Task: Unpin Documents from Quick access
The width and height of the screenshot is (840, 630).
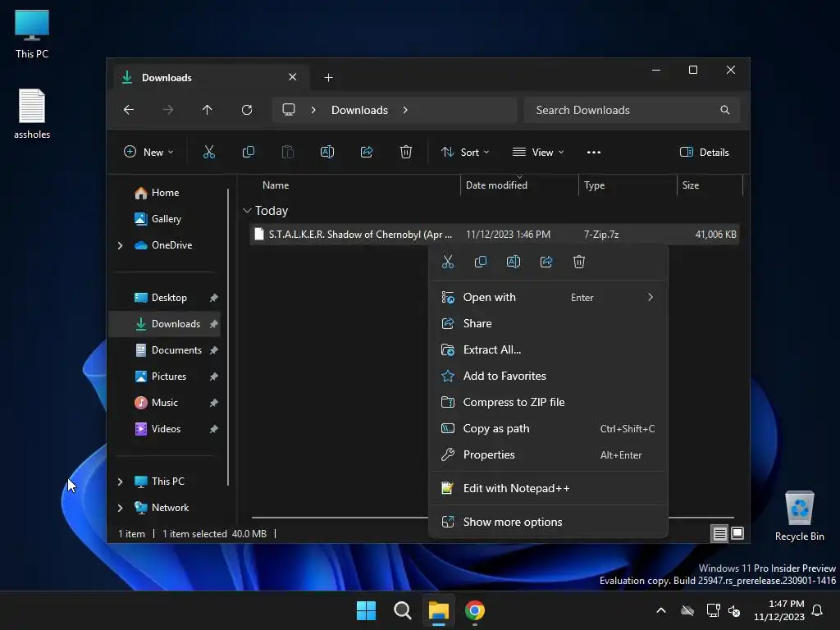Action: (x=214, y=350)
